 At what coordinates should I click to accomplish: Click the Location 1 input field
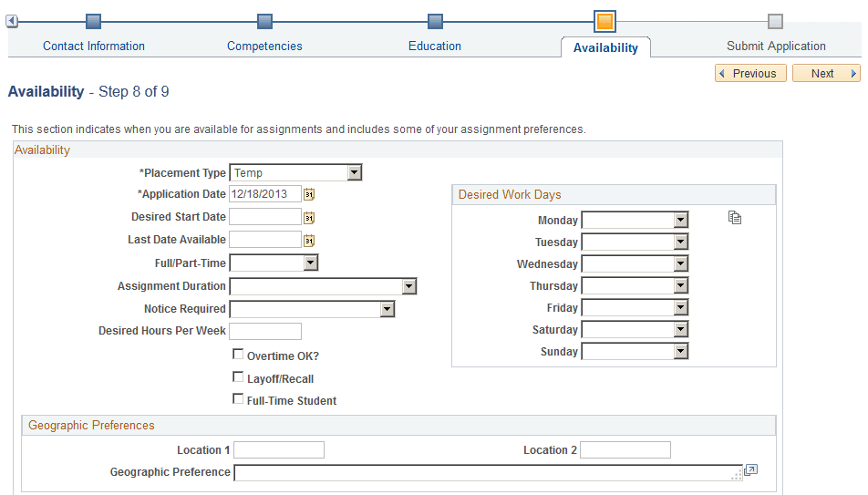(279, 449)
